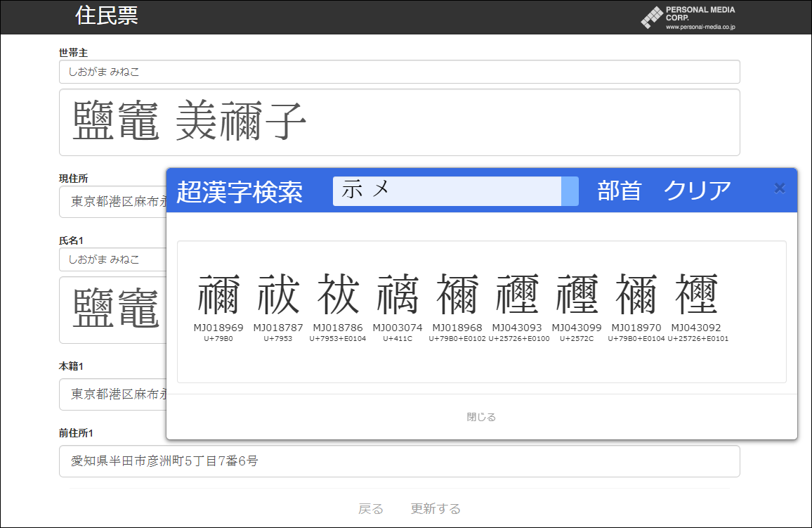Click the 前住所1 address field

pos(399,461)
